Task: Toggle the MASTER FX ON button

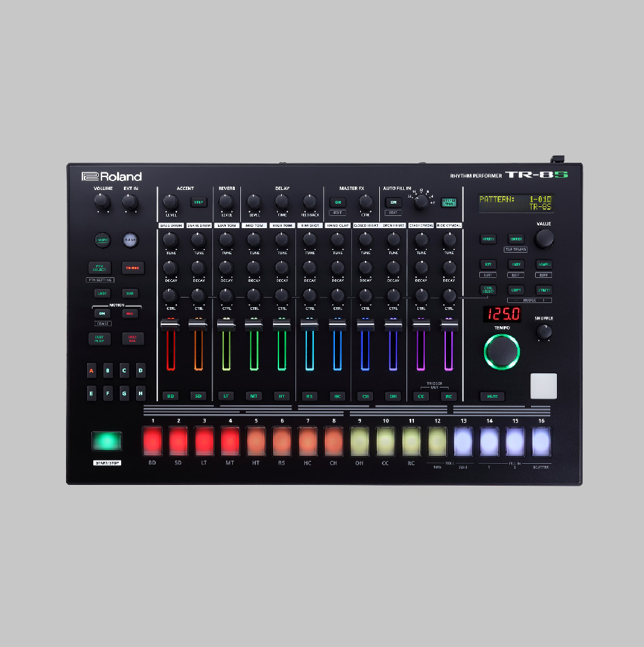Action: tap(338, 202)
